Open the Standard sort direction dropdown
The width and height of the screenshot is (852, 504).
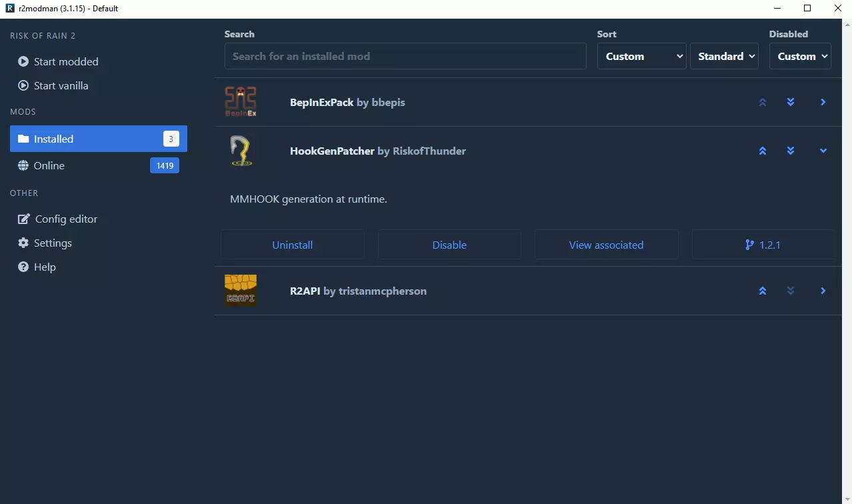(725, 56)
